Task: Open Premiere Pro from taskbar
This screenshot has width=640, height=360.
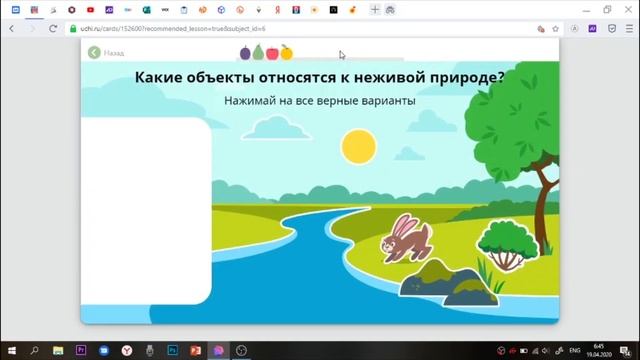Action: (81, 350)
